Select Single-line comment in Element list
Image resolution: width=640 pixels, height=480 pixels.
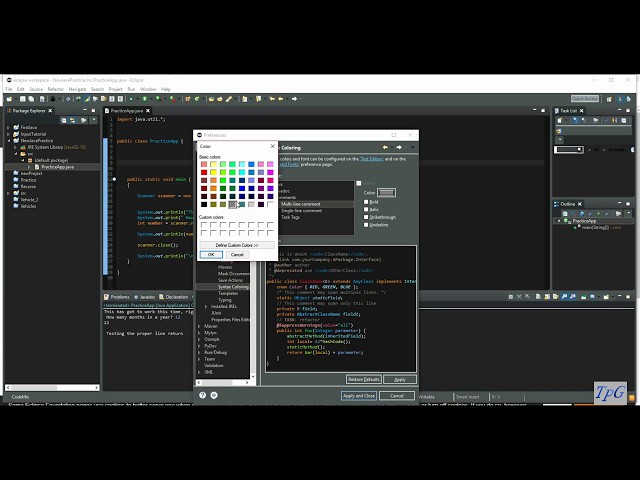(x=301, y=211)
